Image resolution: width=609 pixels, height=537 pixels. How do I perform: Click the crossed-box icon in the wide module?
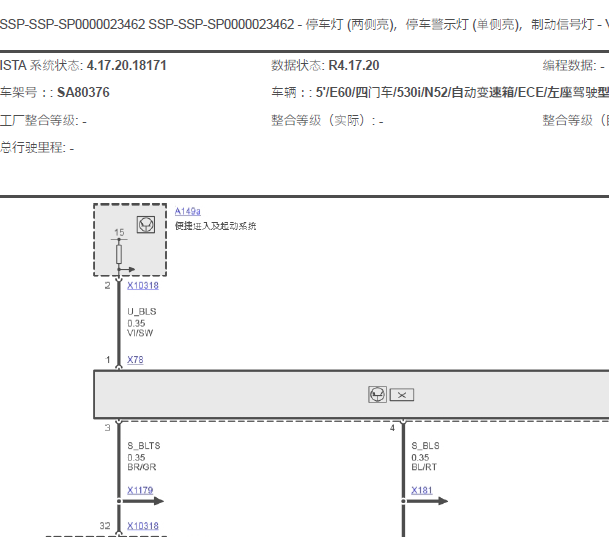(x=402, y=395)
